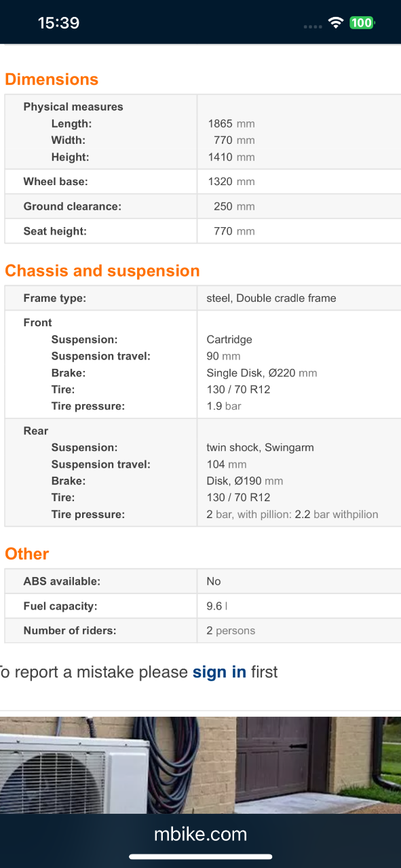
Task: Tap the ABS available row
Action: 203,581
